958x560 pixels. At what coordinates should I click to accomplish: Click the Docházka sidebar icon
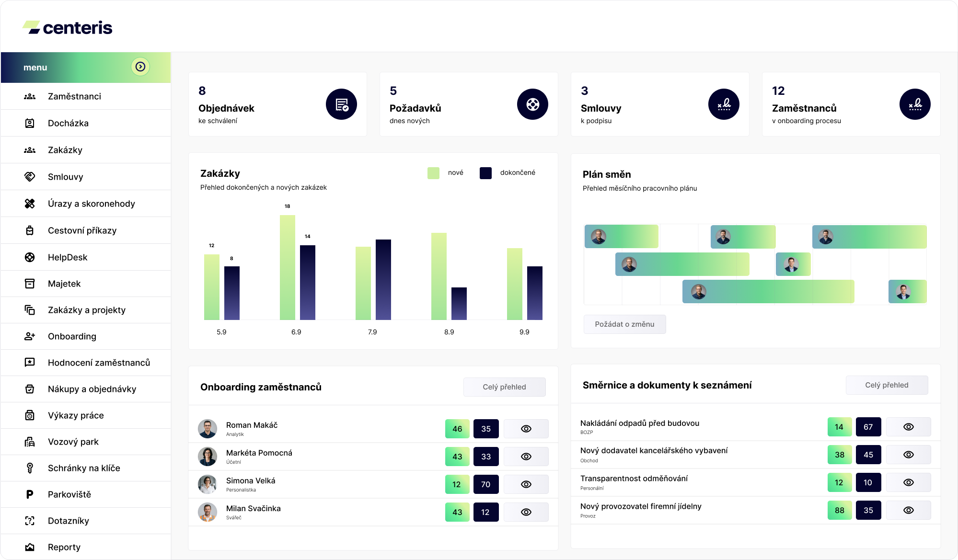[x=30, y=123]
